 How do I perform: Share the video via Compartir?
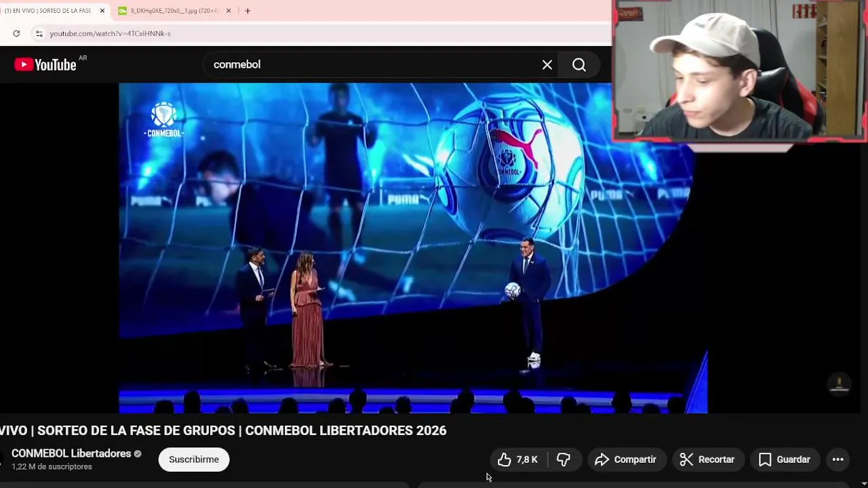(x=626, y=460)
